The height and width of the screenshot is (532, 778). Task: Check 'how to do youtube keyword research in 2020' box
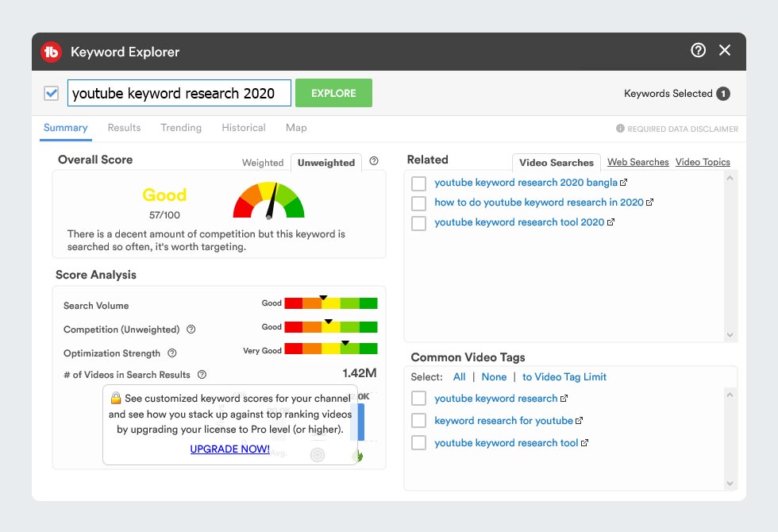click(419, 203)
